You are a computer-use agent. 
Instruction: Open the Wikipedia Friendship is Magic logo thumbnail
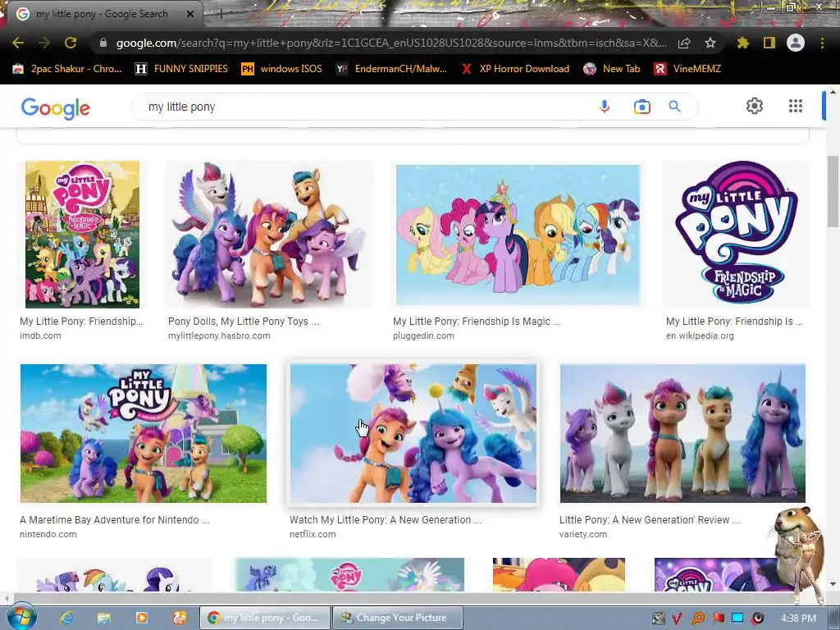(x=736, y=234)
